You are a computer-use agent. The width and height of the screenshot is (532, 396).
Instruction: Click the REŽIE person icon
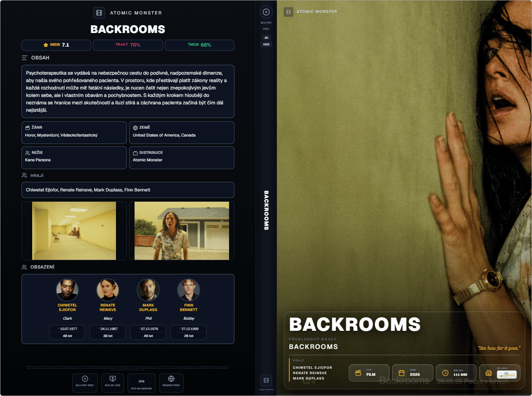(28, 153)
